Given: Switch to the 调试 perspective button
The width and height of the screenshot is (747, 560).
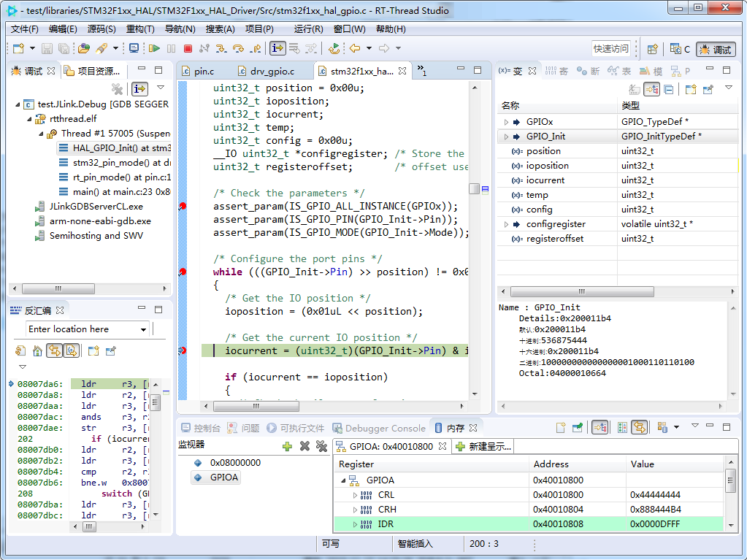Looking at the screenshot, I should pyautogui.click(x=715, y=50).
